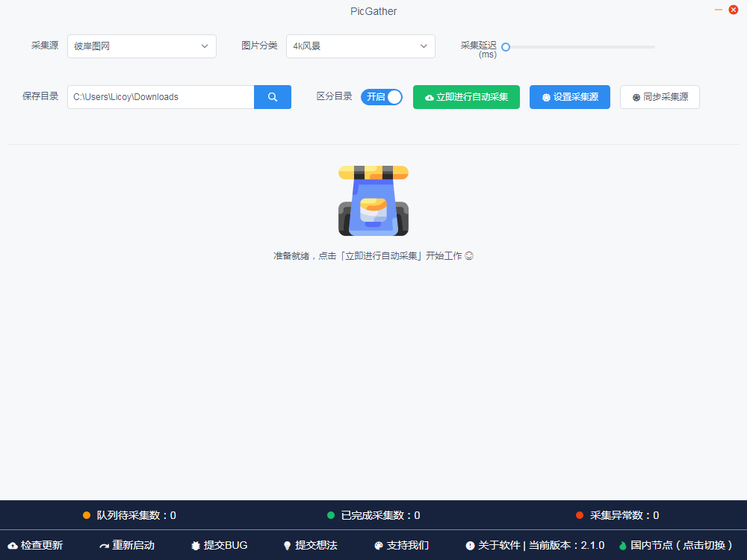Click 已完成采集数: 0 status
The height and width of the screenshot is (560, 747).
point(374,515)
